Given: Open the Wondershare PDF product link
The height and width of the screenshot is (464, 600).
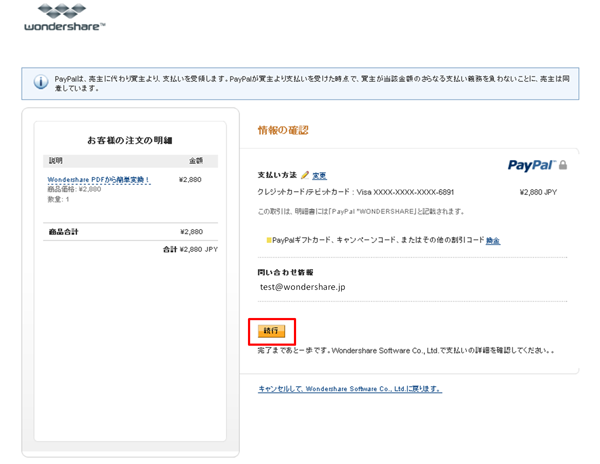Looking at the screenshot, I should click(98, 180).
